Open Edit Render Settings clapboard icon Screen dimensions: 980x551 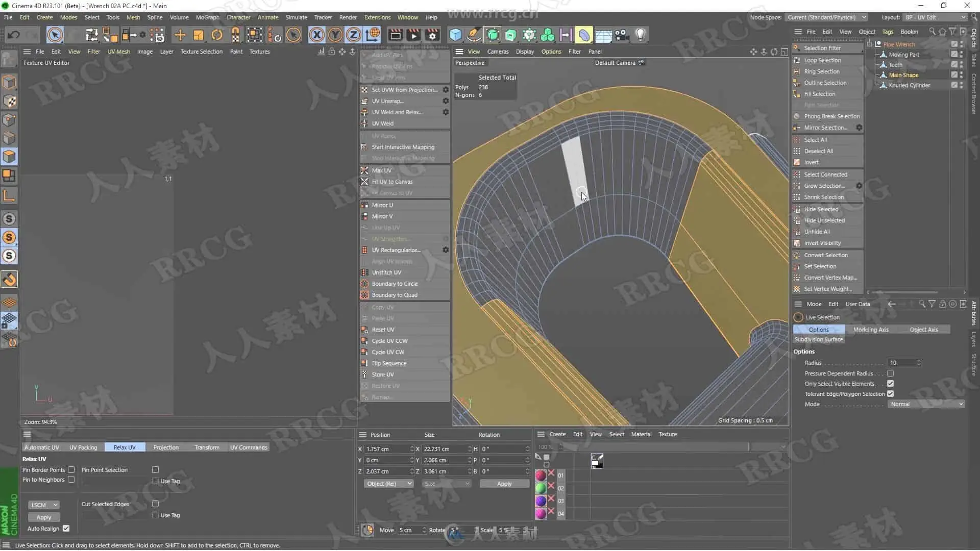pos(432,35)
